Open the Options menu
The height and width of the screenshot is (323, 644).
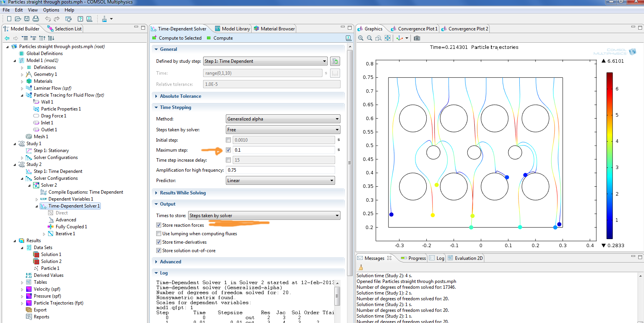pyautogui.click(x=51, y=10)
